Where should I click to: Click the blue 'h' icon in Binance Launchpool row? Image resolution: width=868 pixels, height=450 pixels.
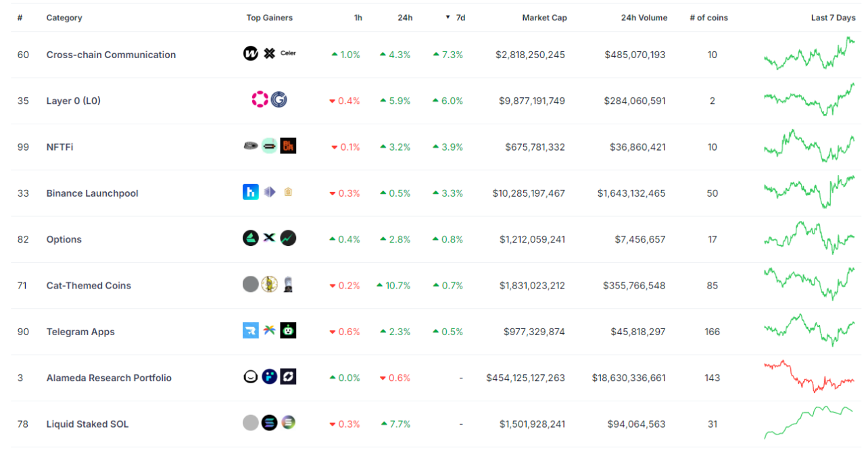coord(251,192)
